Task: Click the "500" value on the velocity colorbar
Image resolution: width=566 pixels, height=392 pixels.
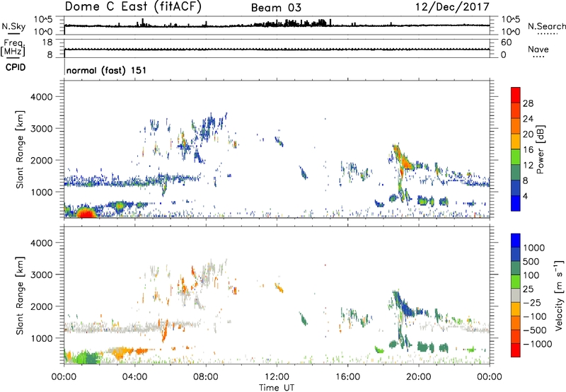Action: [531, 261]
